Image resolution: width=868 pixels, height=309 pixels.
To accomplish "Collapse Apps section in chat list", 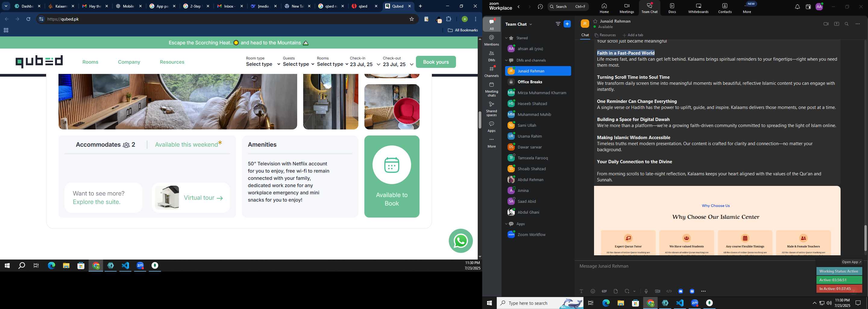I will [x=506, y=224].
